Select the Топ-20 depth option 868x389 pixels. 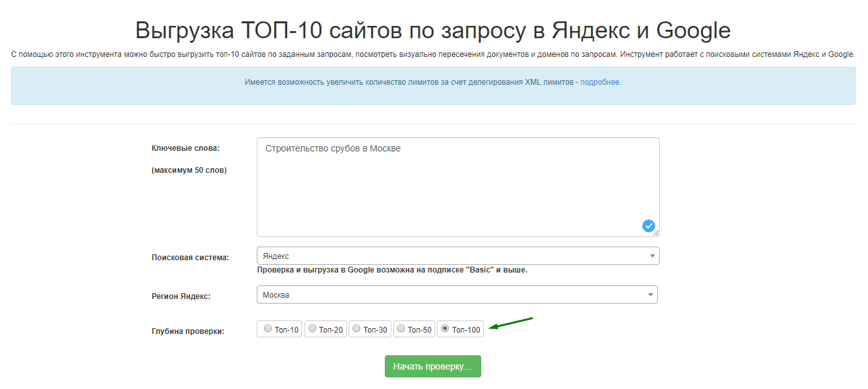pyautogui.click(x=325, y=329)
